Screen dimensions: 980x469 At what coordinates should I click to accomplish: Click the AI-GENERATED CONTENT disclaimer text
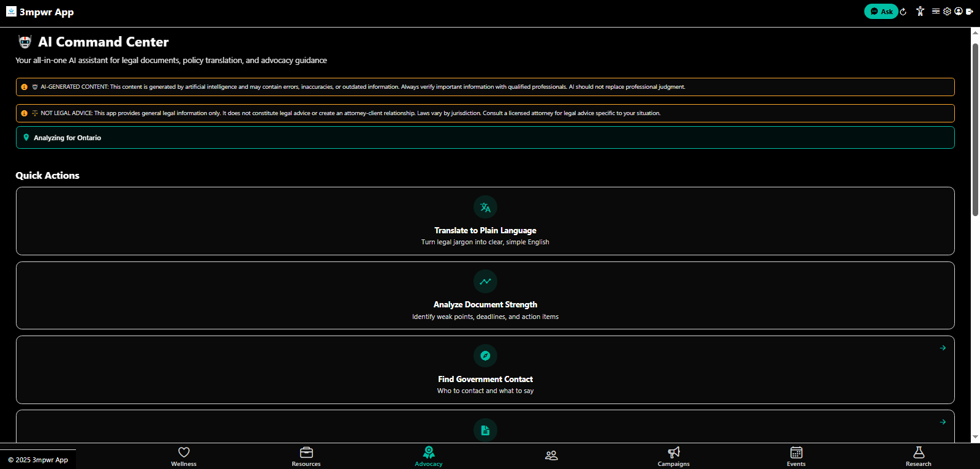click(363, 87)
